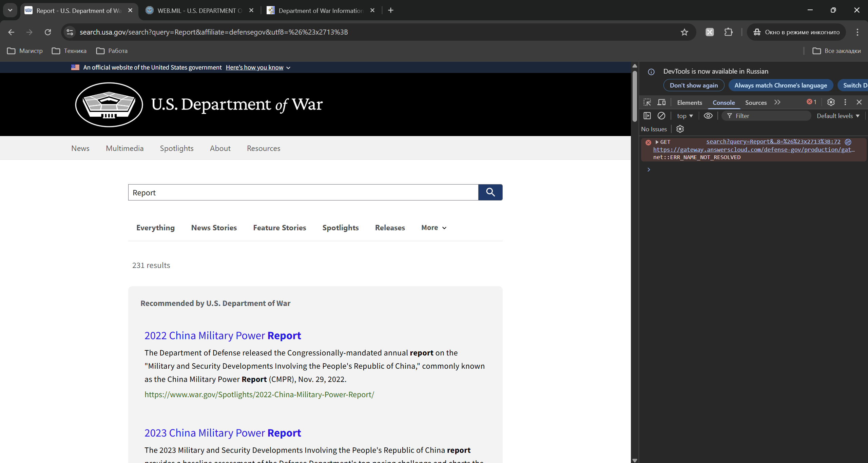Viewport: 868px width, 463px height.
Task: Open DevTools settings gear icon
Action: click(x=831, y=102)
